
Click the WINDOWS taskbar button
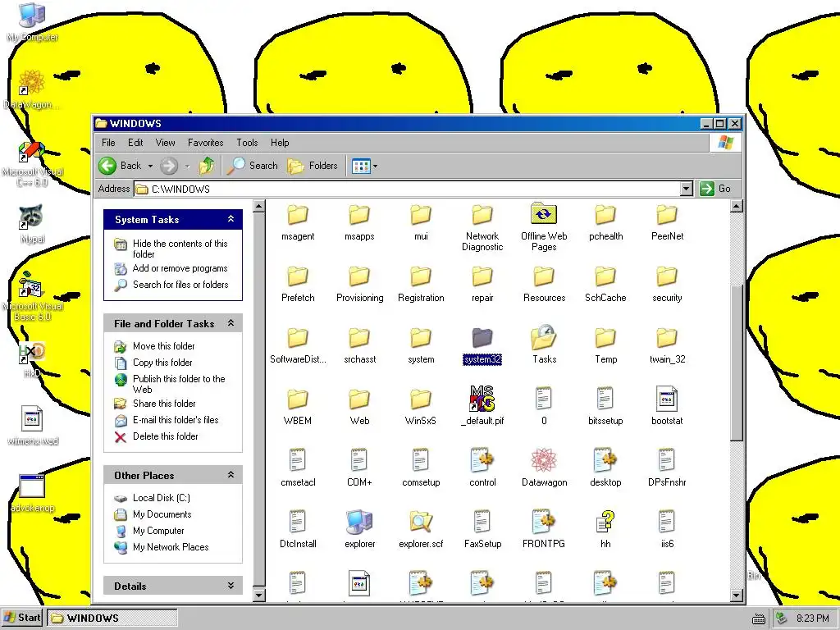point(112,618)
